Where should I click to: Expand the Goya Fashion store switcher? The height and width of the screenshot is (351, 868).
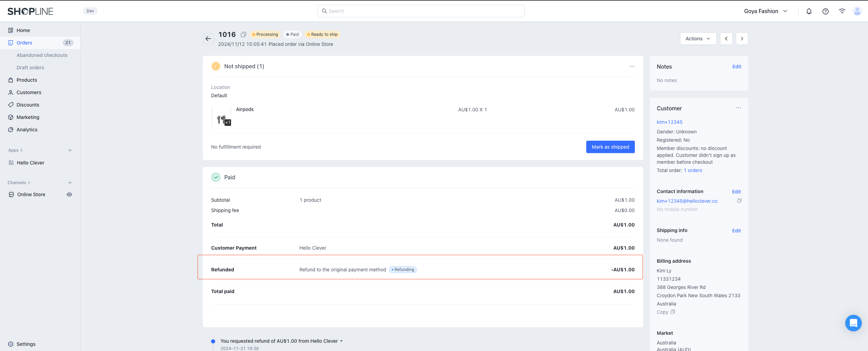coord(766,11)
